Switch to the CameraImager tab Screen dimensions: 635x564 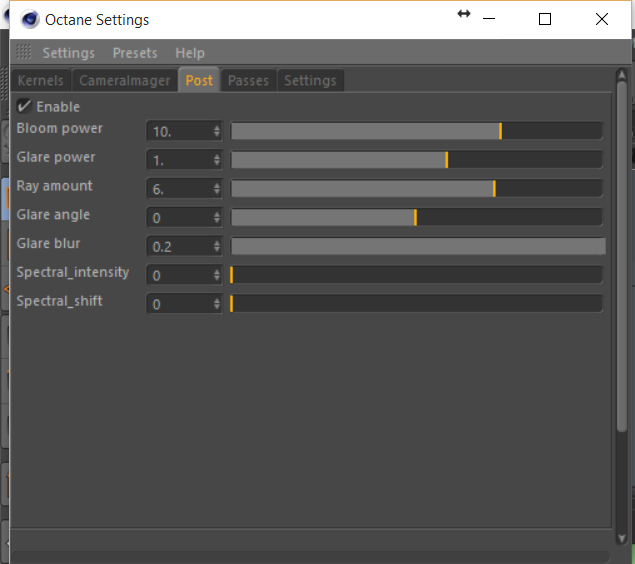pyautogui.click(x=125, y=81)
